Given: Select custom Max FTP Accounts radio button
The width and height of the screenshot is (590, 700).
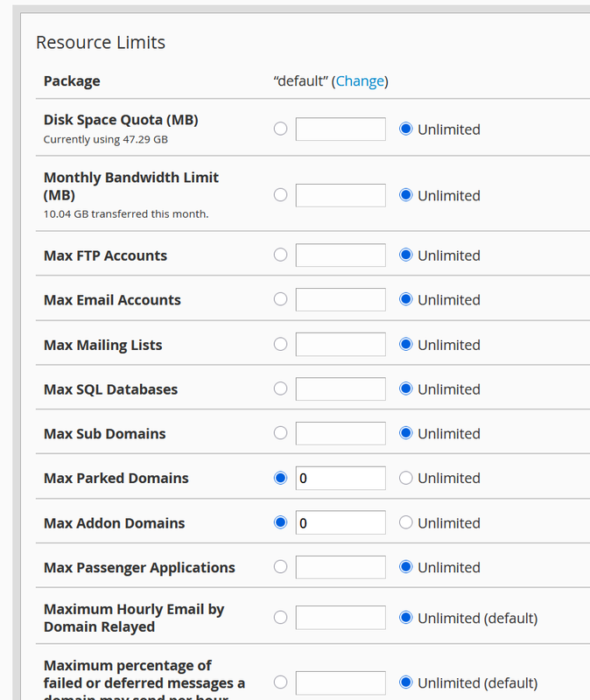Looking at the screenshot, I should (280, 255).
